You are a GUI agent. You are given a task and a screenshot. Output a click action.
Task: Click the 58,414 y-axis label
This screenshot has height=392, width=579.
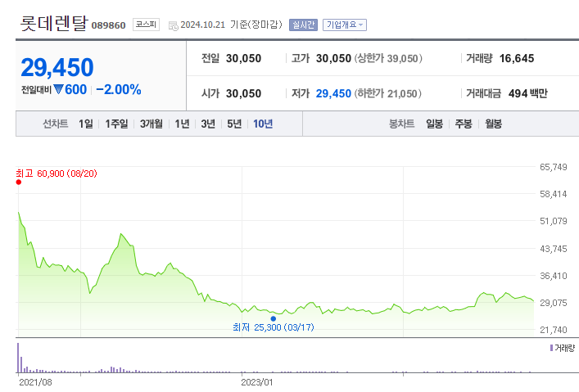tap(553, 194)
